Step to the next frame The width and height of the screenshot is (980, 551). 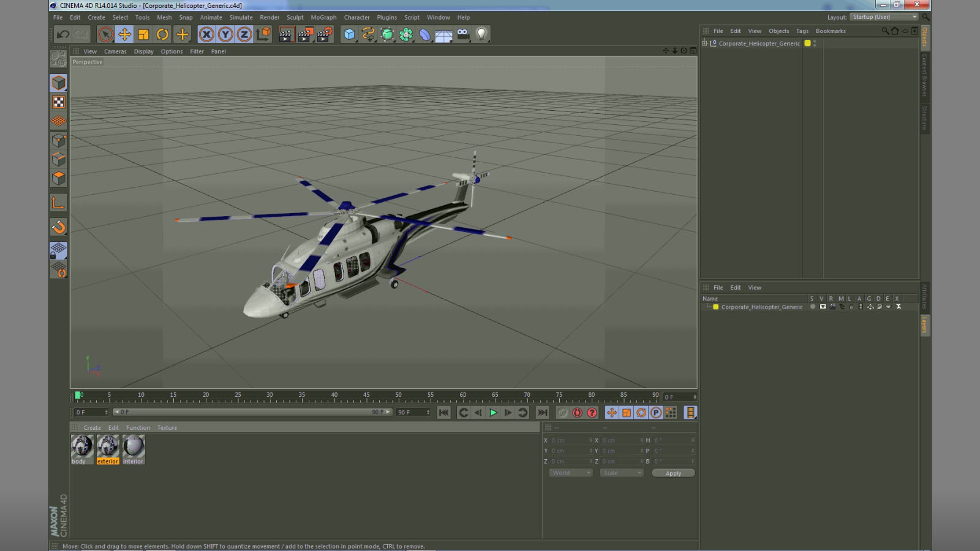[508, 413]
